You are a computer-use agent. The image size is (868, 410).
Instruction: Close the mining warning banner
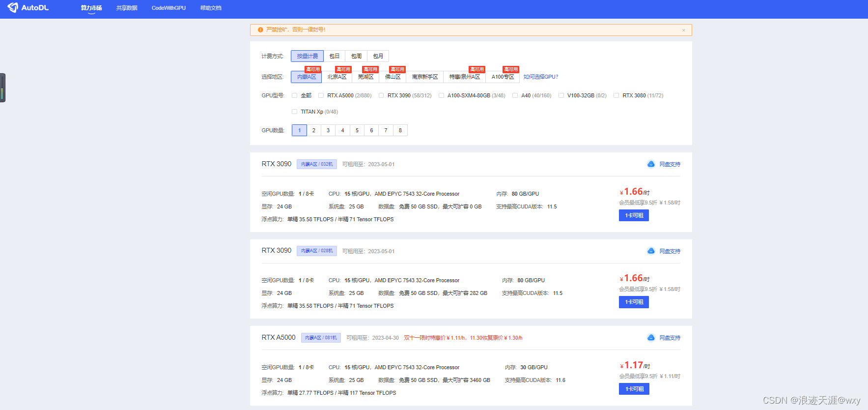[x=683, y=30]
